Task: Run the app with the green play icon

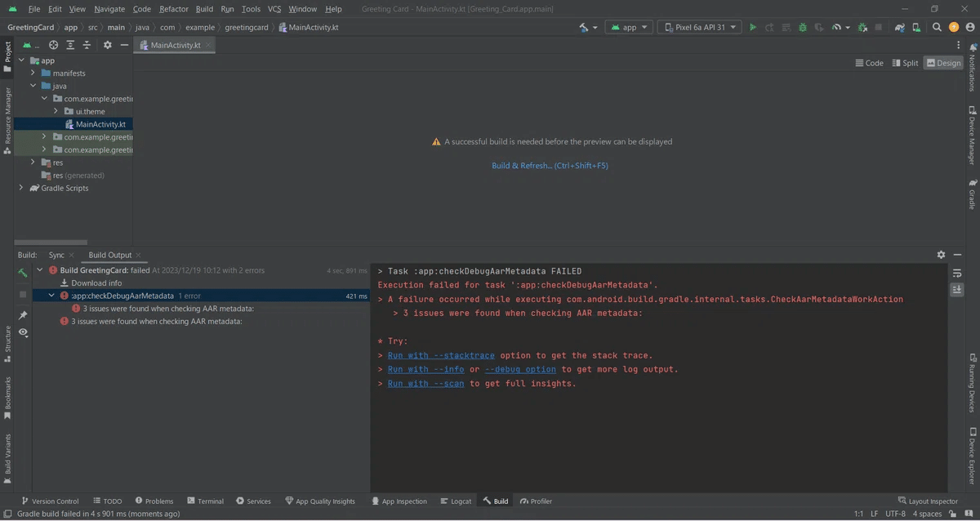Action: click(752, 27)
